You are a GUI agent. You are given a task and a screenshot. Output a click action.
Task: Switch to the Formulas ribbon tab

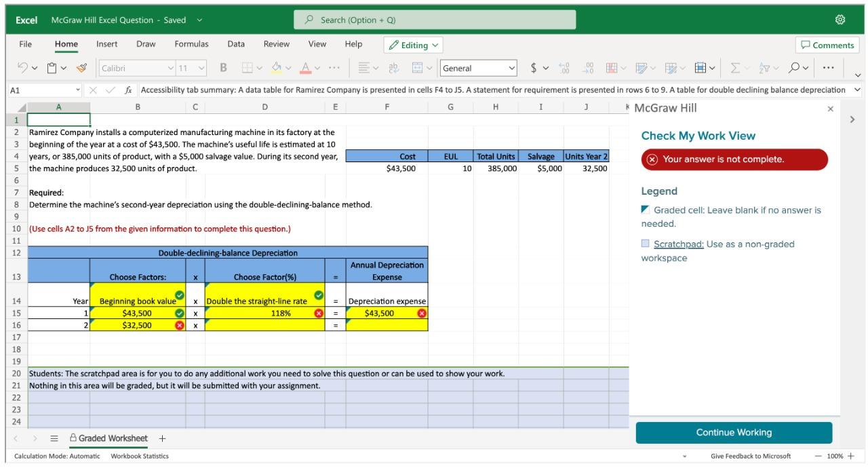191,45
